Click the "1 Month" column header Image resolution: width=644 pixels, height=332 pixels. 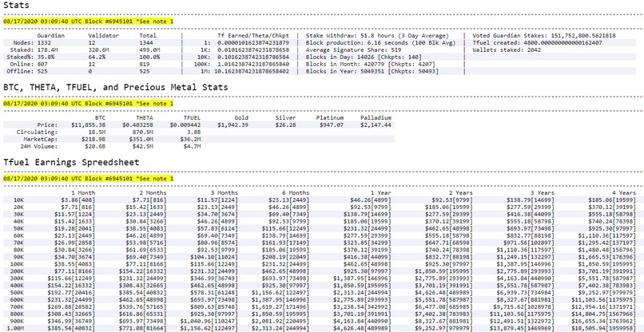[83, 192]
